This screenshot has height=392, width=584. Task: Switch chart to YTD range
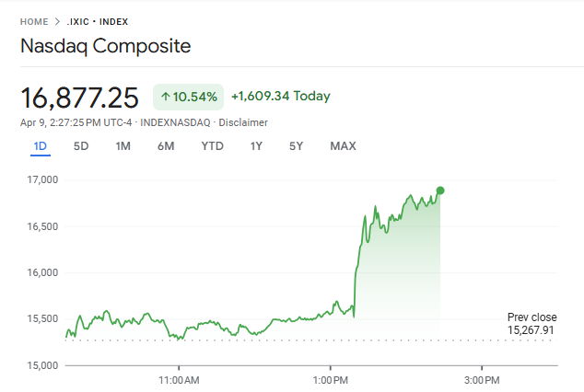point(212,146)
